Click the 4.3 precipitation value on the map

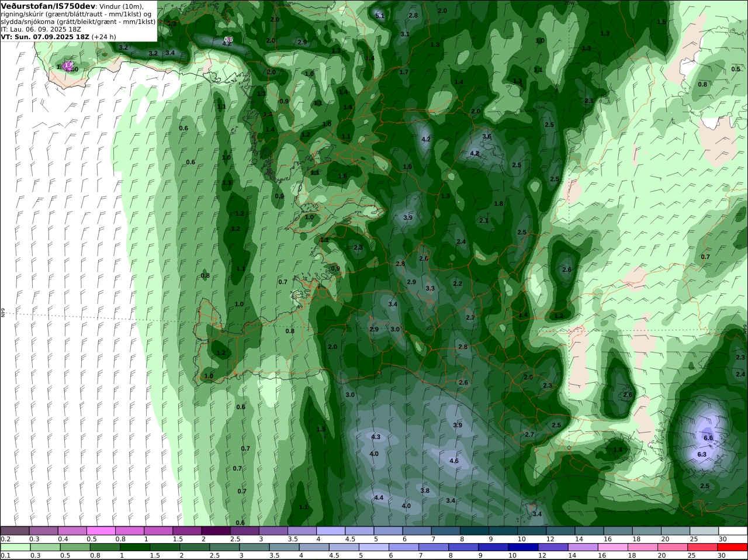click(x=376, y=437)
